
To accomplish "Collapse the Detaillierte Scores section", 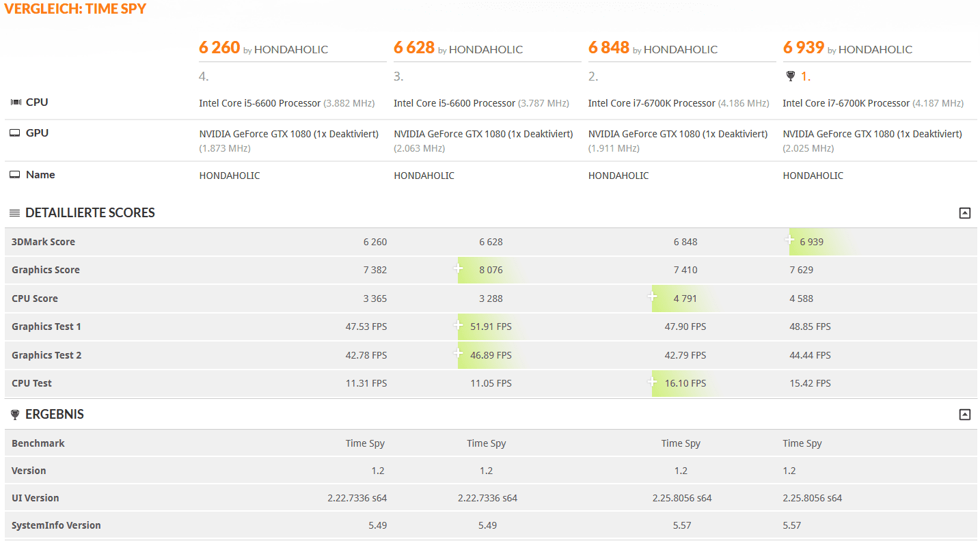I will 964,213.
